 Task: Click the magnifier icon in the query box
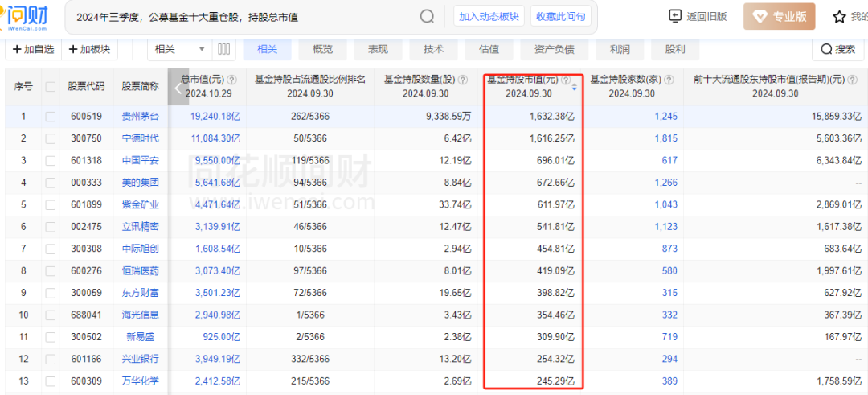(427, 17)
